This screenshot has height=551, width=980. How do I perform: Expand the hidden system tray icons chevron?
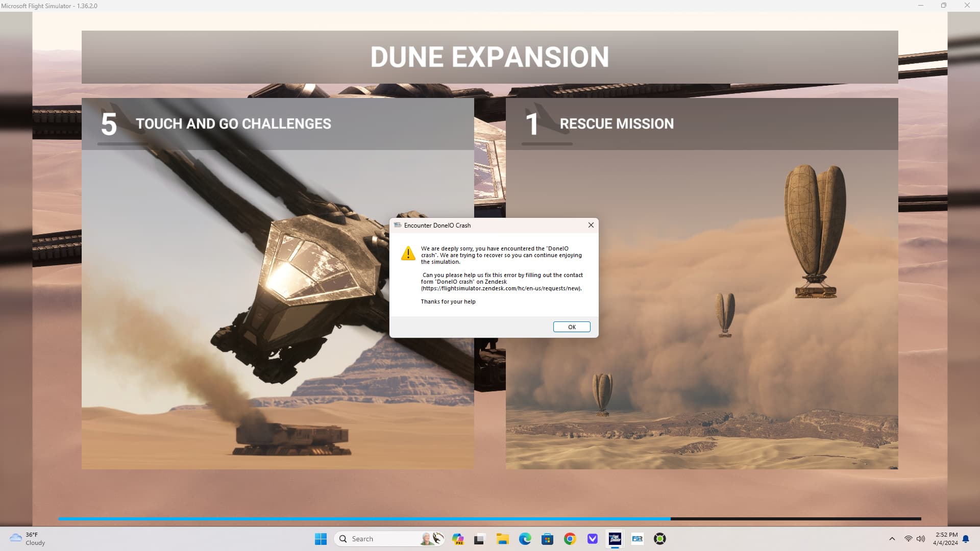tap(892, 539)
